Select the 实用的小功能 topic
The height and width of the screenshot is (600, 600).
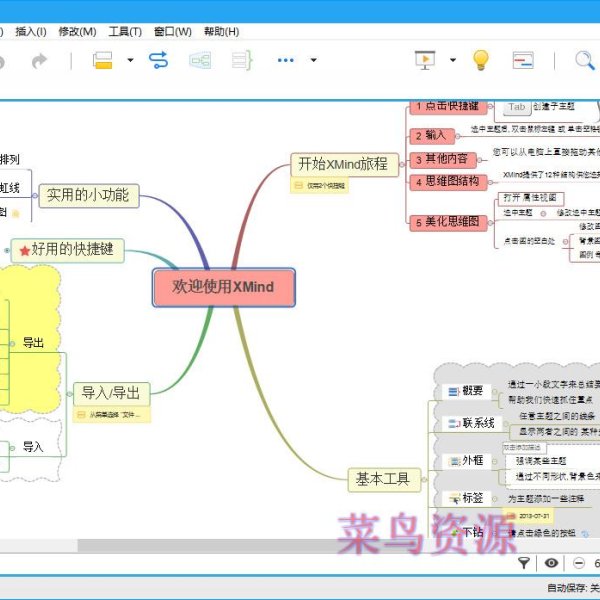tap(89, 196)
